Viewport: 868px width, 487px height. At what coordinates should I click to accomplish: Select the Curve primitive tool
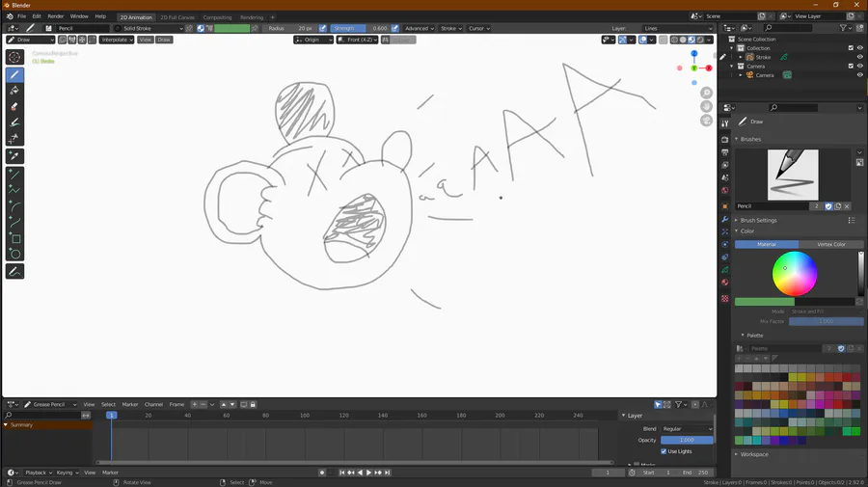pyautogui.click(x=14, y=223)
